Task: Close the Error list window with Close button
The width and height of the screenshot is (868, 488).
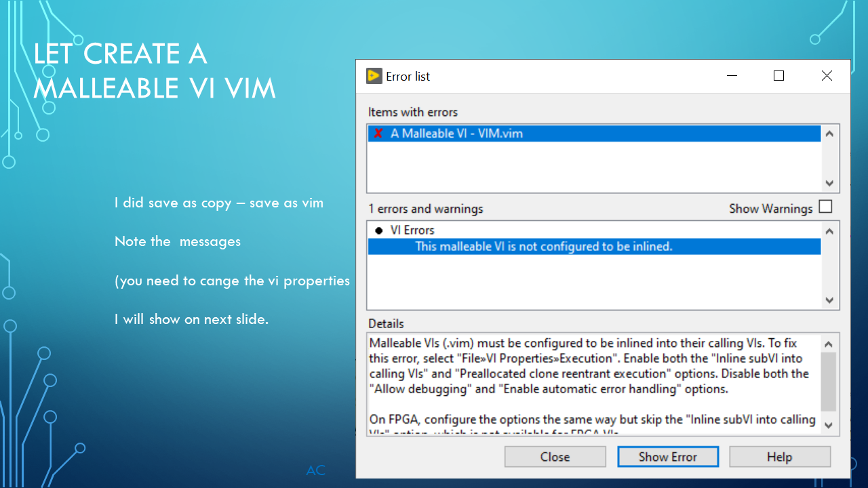Action: [x=555, y=456]
